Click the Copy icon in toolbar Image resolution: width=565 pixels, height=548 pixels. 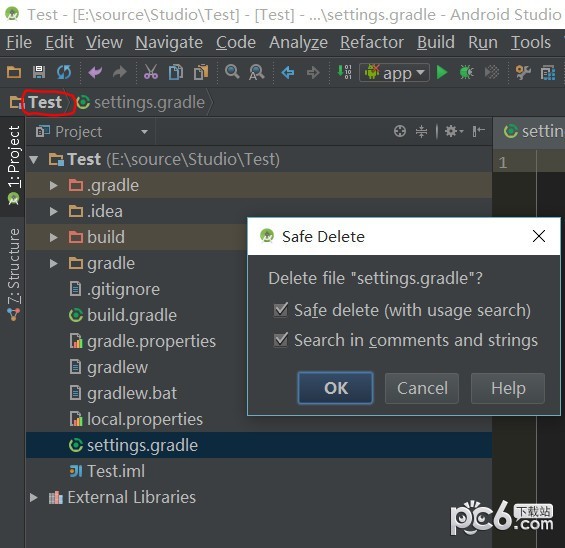click(176, 72)
